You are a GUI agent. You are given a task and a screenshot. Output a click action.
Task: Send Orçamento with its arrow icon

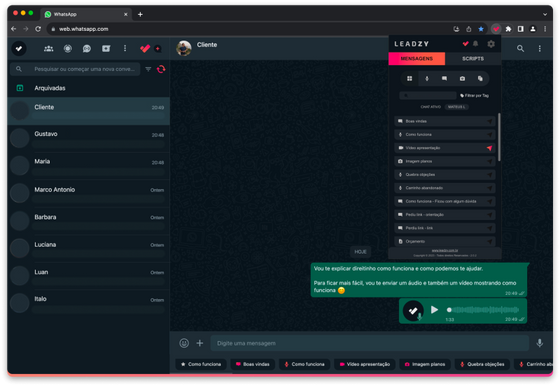tap(490, 241)
